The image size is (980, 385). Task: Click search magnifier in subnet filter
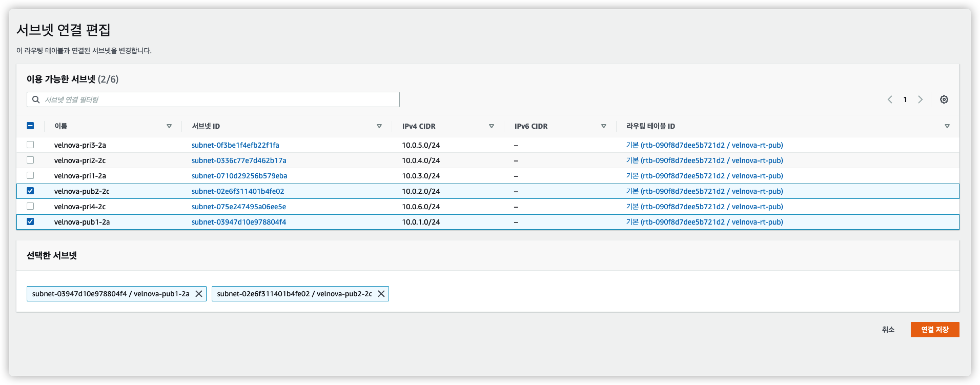tap(36, 100)
